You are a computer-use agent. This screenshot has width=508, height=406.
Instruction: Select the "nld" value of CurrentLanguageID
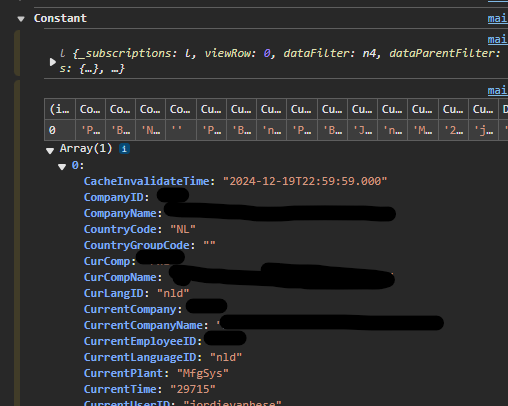(x=226, y=357)
